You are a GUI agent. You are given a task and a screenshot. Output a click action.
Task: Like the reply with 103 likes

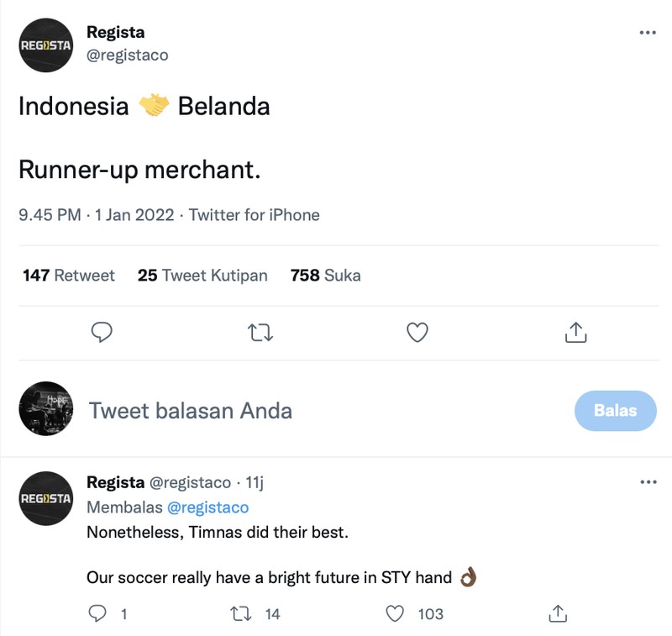[394, 614]
